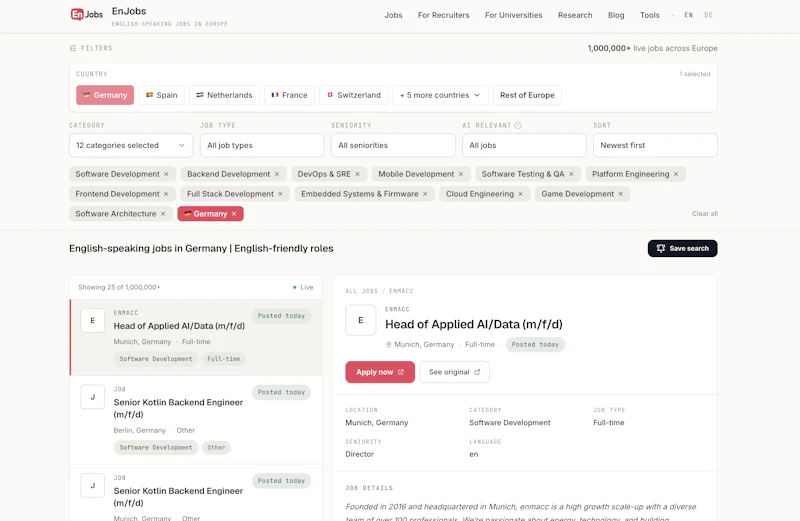Image resolution: width=800 pixels, height=521 pixels.
Task: Remove Cloud Engineering filter chip x
Action: pyautogui.click(x=520, y=194)
